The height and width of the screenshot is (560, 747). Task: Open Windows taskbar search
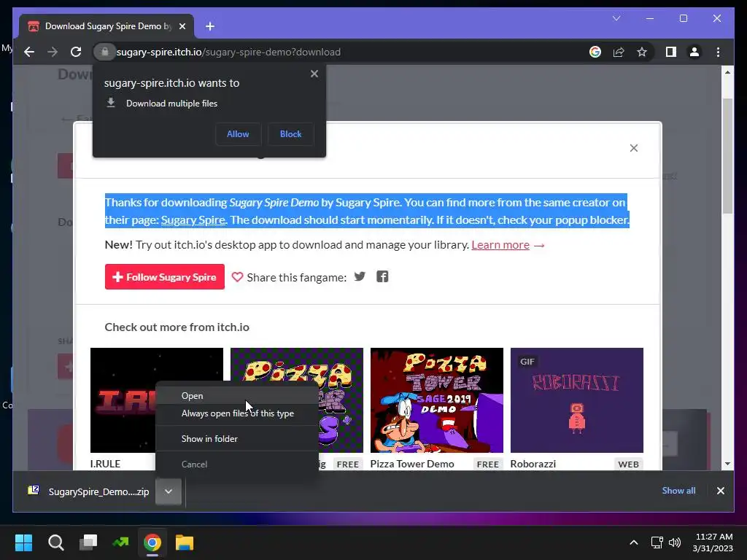[x=55, y=542]
